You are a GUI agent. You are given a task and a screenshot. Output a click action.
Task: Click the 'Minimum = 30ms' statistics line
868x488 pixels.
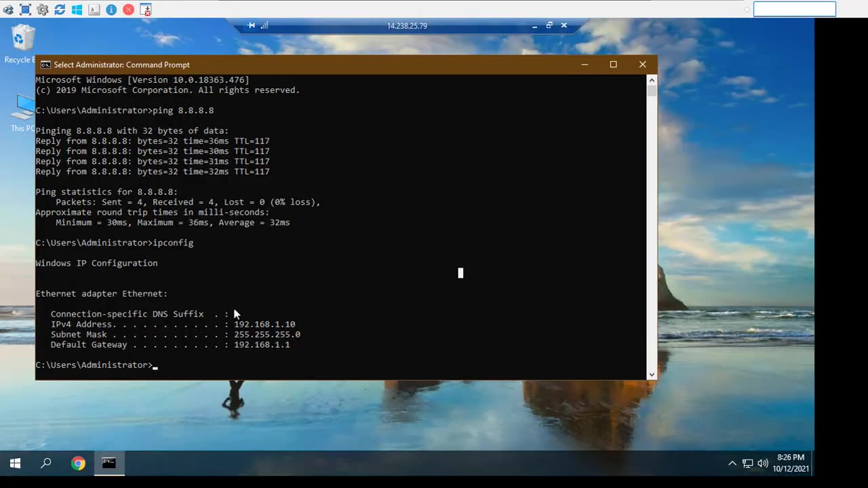point(173,222)
